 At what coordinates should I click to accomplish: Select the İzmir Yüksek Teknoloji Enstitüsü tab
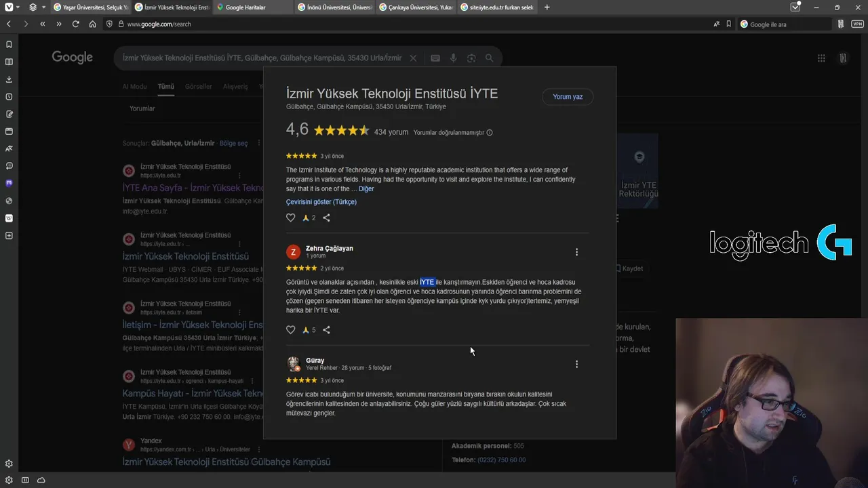[172, 7]
